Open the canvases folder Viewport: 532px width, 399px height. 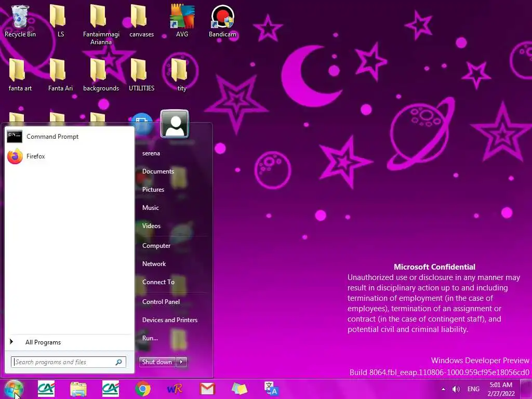click(x=141, y=21)
